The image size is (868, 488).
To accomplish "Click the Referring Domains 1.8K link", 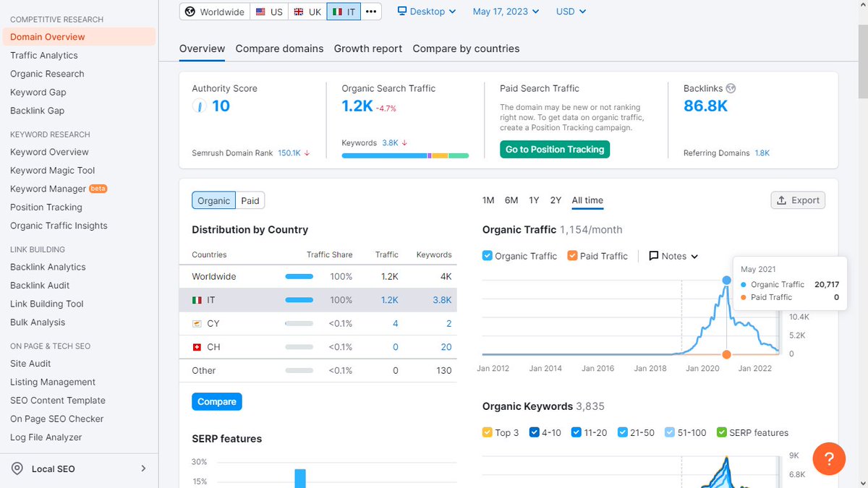I will pos(762,153).
